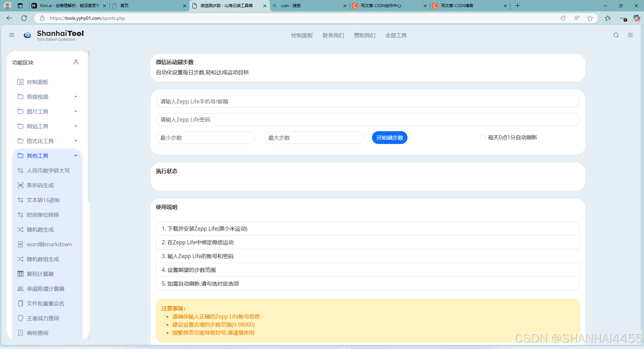Viewport: 644px width, 349px height.
Task: Open 文件批量重命名 tool
Action: [x=47, y=303]
